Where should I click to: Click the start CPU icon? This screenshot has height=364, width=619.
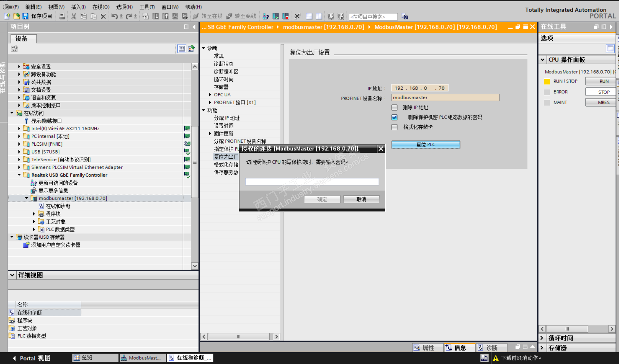click(276, 16)
